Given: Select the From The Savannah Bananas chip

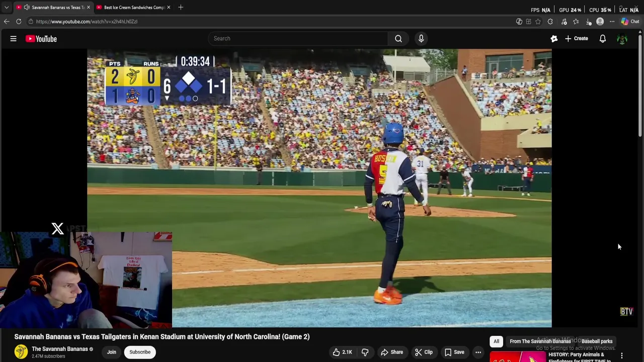Looking at the screenshot, I should pos(540,341).
